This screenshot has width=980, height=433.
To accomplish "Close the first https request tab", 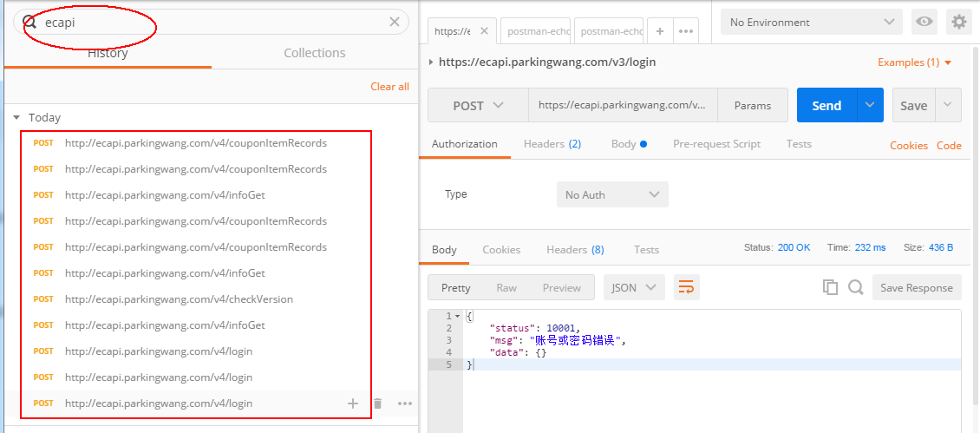I will (487, 31).
